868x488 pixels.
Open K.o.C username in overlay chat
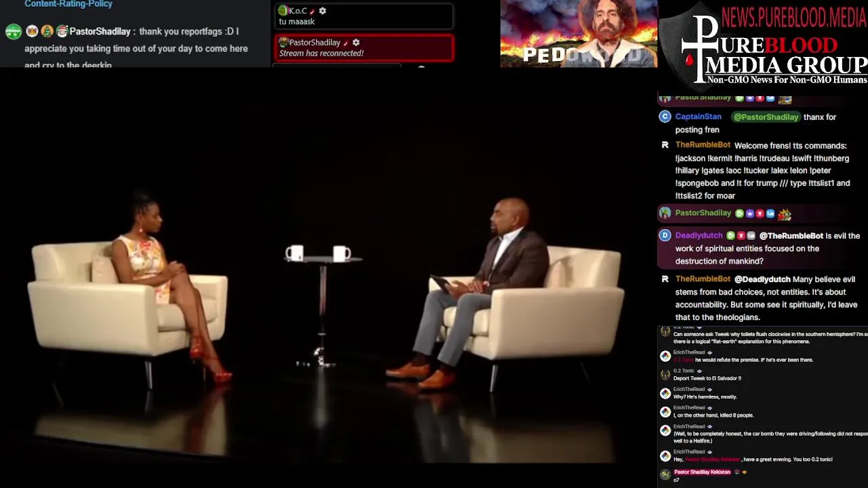pyautogui.click(x=298, y=11)
